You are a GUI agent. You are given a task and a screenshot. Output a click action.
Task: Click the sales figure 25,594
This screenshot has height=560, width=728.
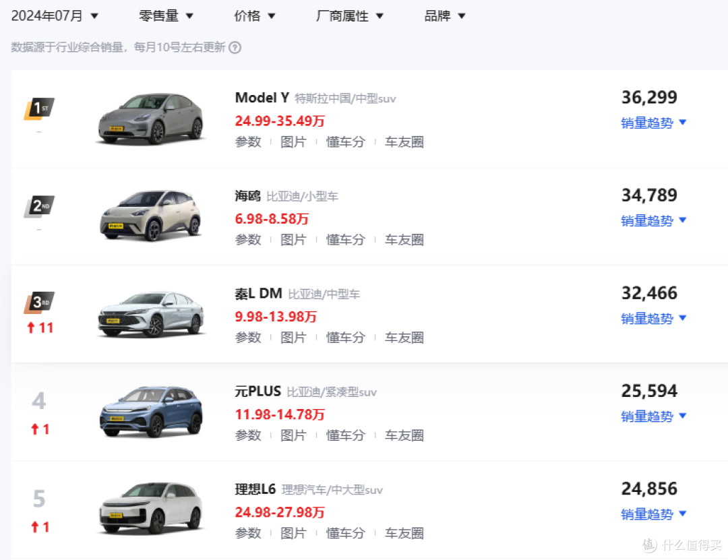coord(649,391)
